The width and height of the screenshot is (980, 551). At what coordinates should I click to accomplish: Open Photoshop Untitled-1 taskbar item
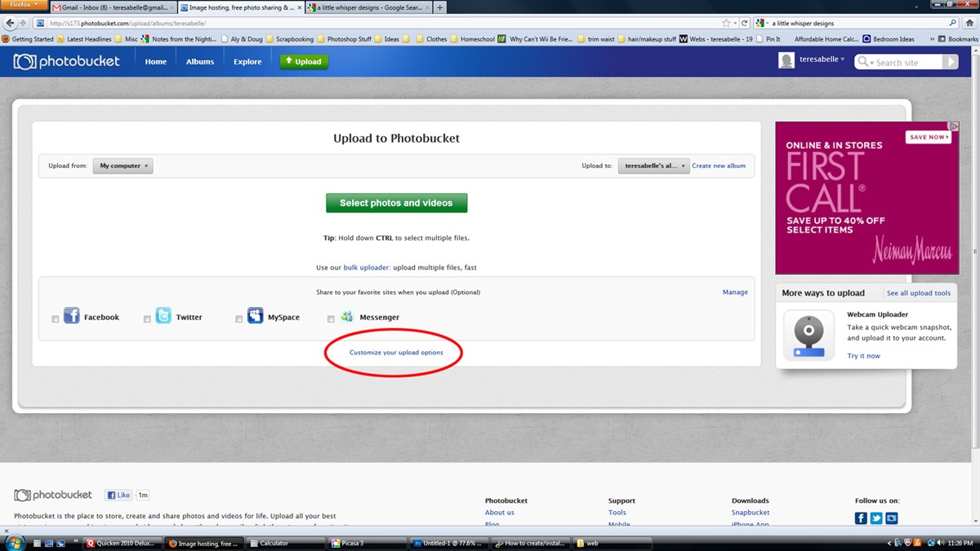pyautogui.click(x=450, y=543)
